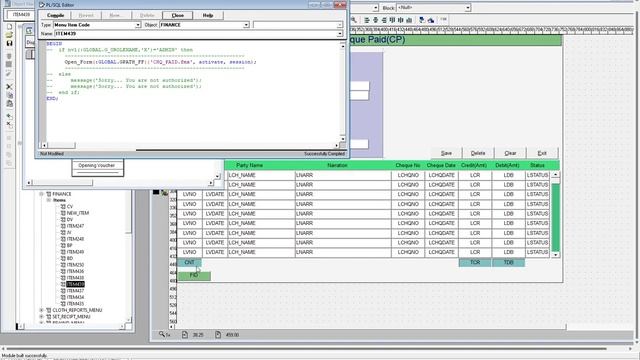Expand the SET_RECIPT_MENU tree node
Viewport: 640px width, 360px height.
pyautogui.click(x=42, y=317)
